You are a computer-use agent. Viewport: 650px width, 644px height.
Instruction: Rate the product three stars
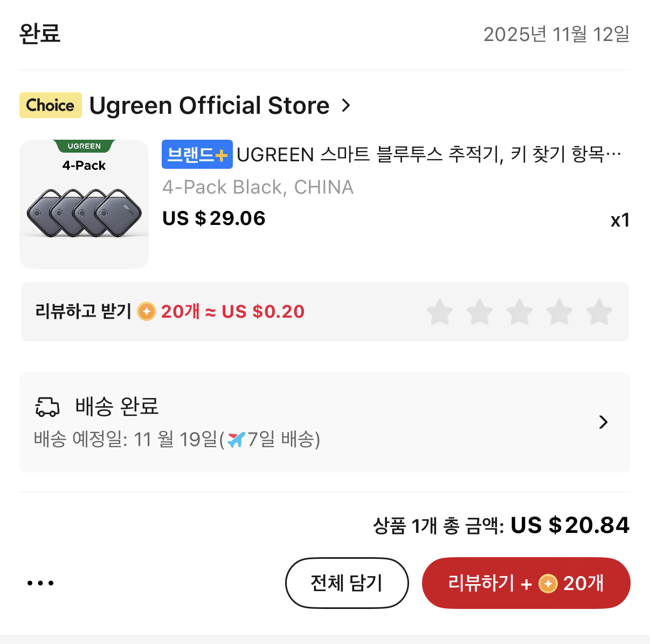coord(520,312)
